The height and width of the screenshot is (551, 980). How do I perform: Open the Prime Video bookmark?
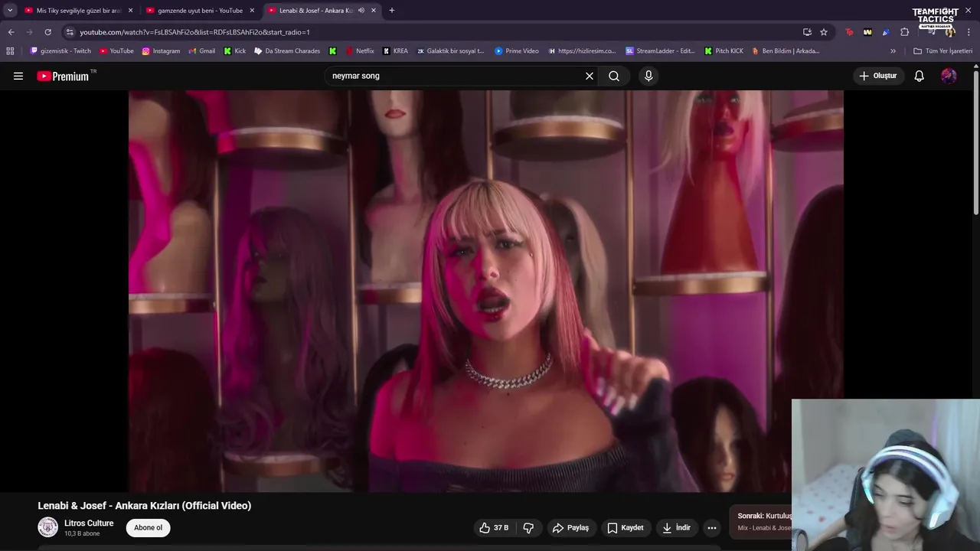point(517,51)
